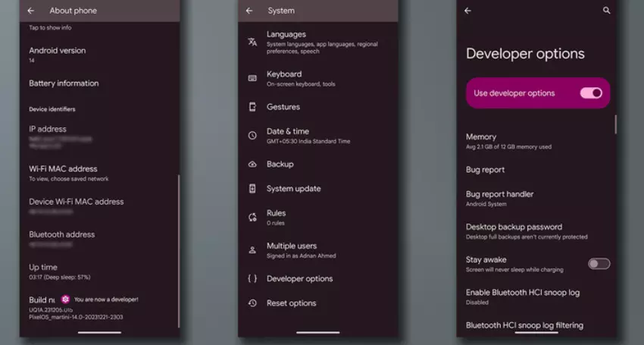Tap Bug report
Viewport: 644px width, 345px height.
click(536, 170)
